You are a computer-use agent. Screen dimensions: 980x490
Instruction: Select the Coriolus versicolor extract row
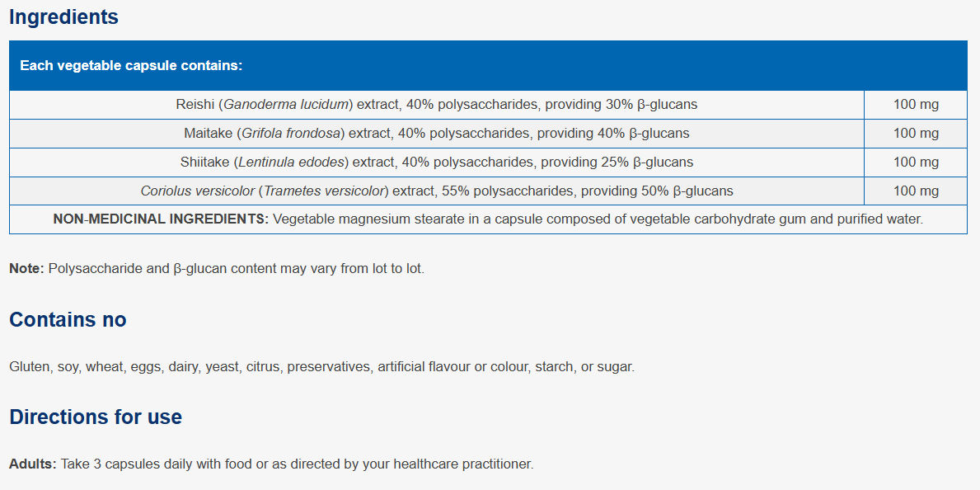coord(488,191)
